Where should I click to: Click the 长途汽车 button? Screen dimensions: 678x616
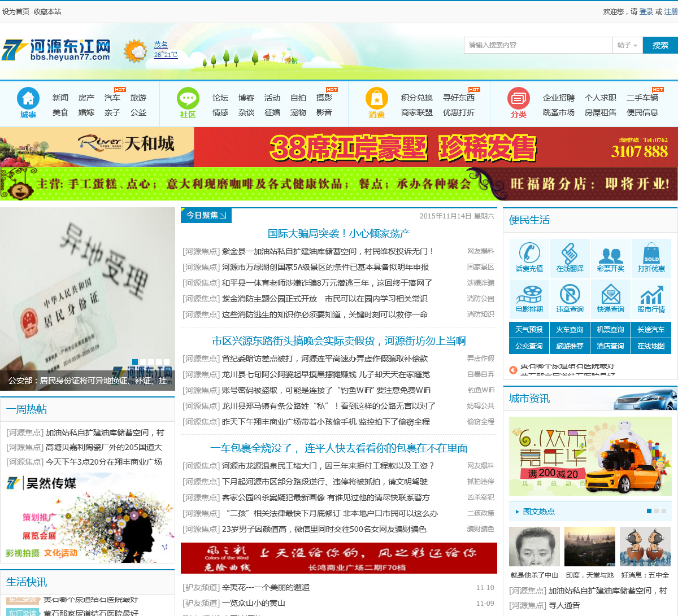point(651,329)
